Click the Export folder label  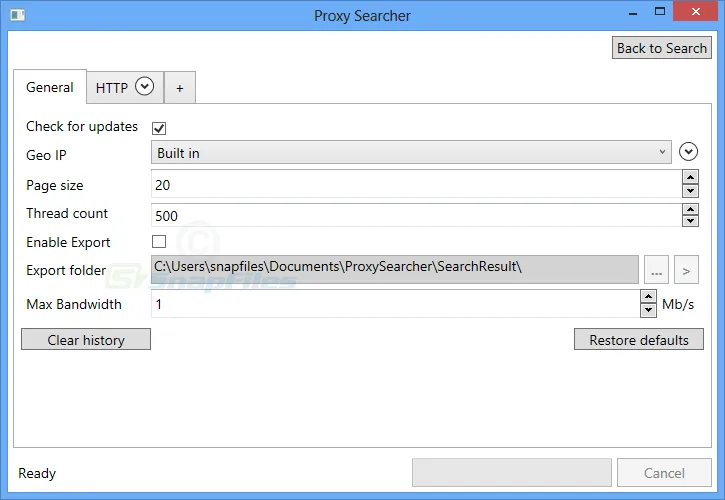tap(66, 270)
